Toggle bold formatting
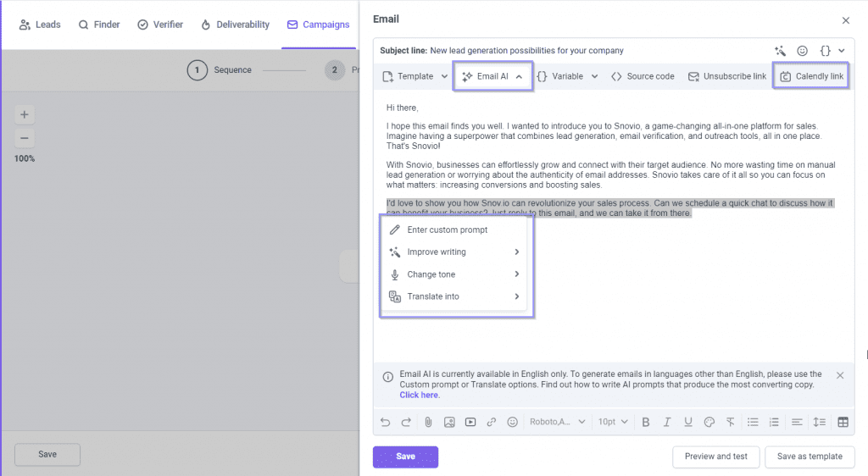This screenshot has width=868, height=476. [645, 423]
